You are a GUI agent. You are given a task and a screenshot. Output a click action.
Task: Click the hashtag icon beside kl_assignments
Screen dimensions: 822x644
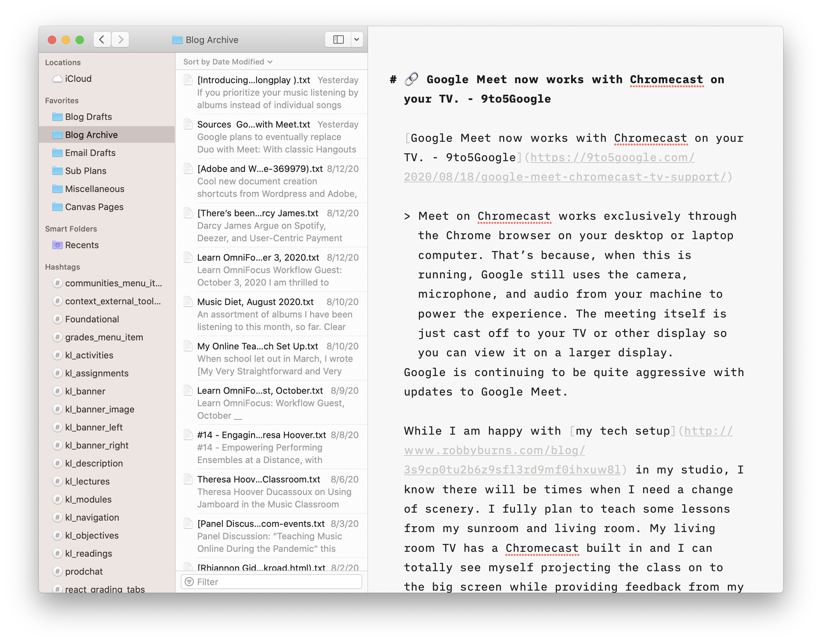click(x=57, y=373)
